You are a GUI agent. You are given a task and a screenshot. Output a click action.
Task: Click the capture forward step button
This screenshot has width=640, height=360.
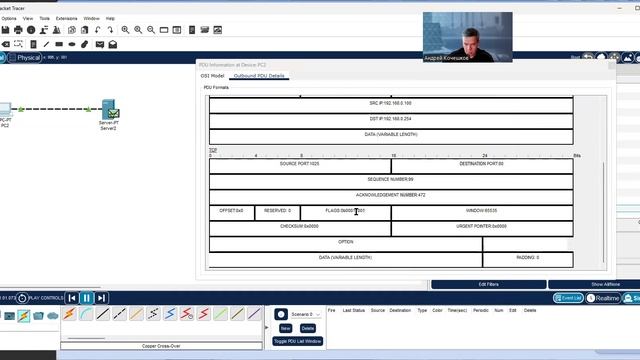coord(101,298)
